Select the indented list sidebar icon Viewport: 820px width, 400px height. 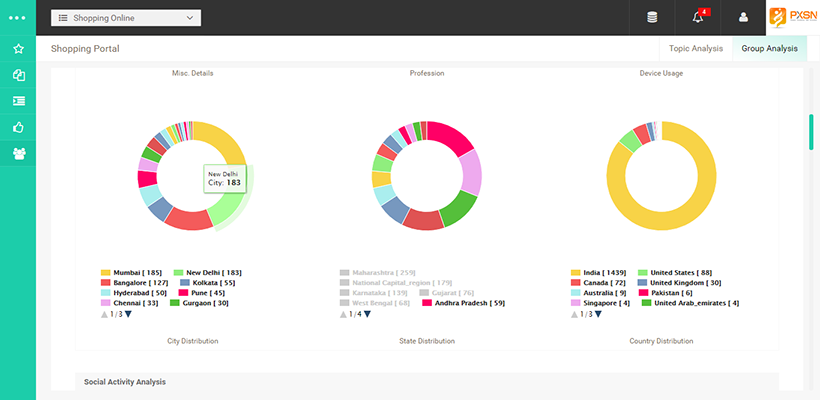(17, 101)
